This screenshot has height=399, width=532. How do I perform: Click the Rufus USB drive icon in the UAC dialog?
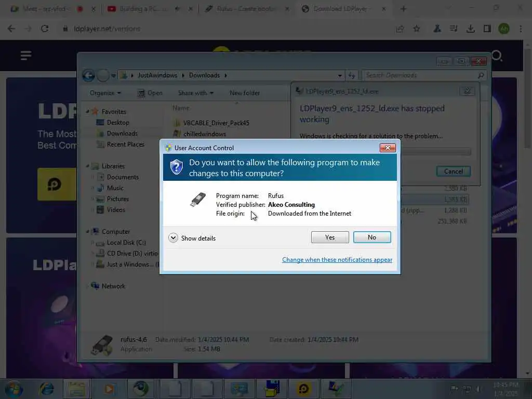[198, 199]
